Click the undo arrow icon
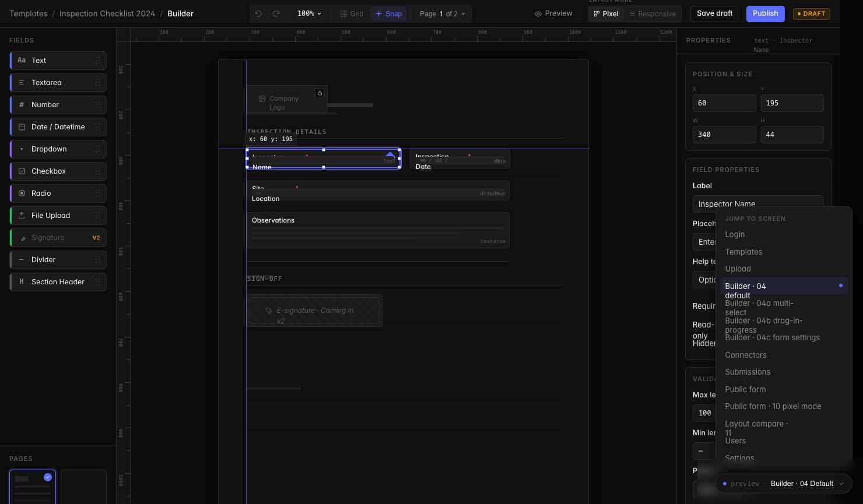This screenshot has width=863, height=504. coord(258,13)
